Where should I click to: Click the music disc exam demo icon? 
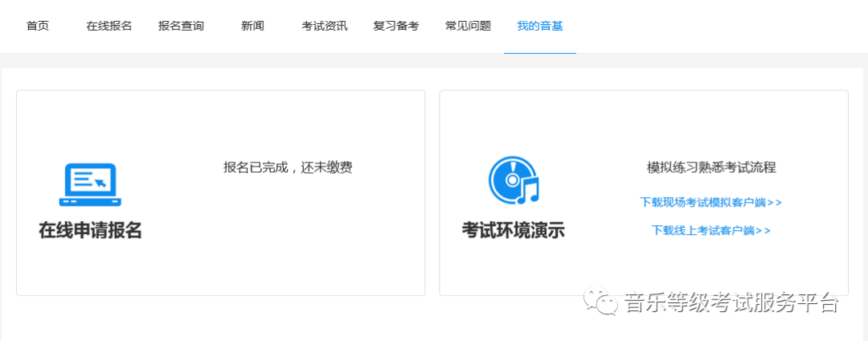(513, 181)
